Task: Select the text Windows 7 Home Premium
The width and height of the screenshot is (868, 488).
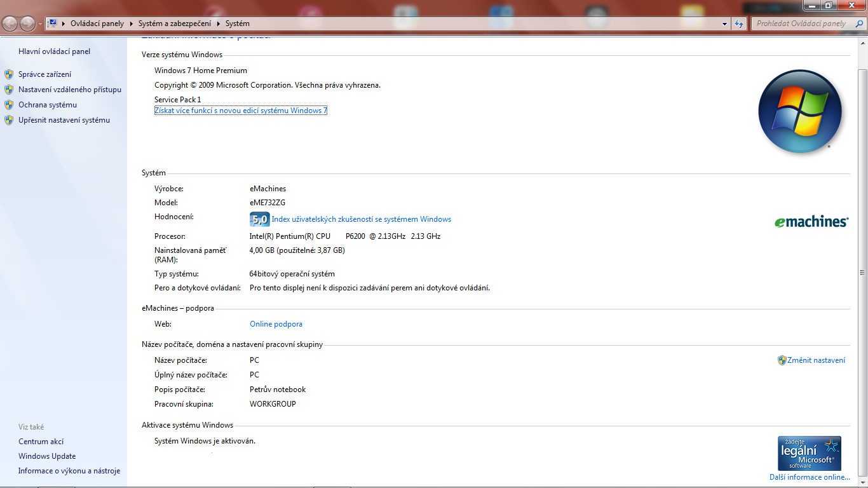Action: pyautogui.click(x=201, y=71)
